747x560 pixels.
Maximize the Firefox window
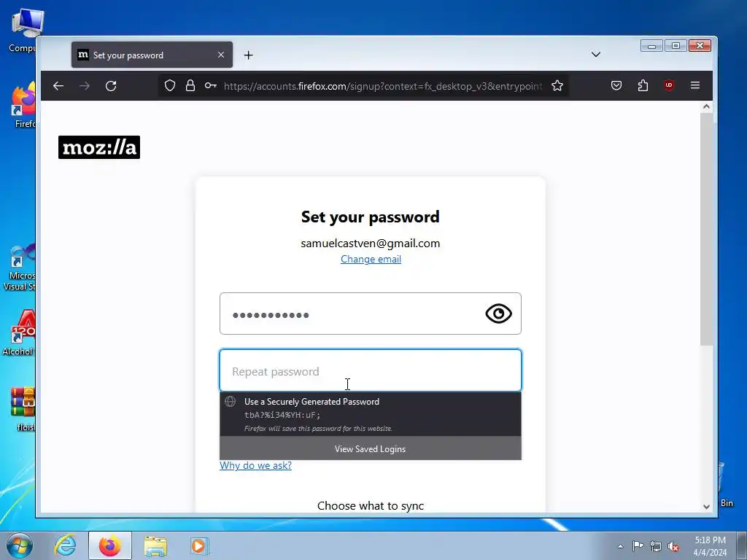click(676, 46)
